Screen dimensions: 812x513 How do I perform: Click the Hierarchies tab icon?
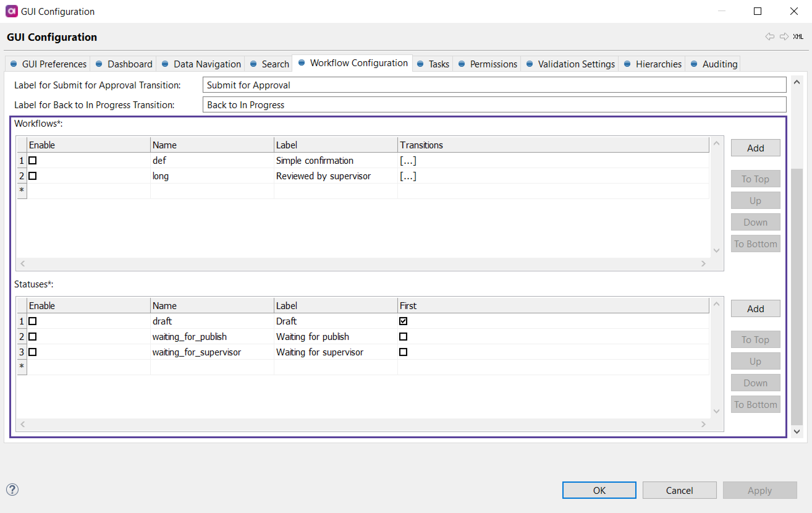click(628, 63)
